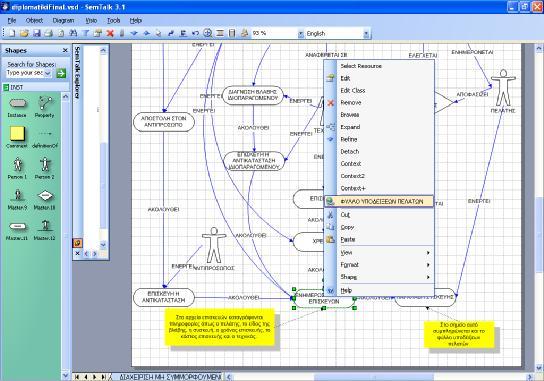
Task: Expand the View submenu in context menu
Action: [x=379, y=253]
